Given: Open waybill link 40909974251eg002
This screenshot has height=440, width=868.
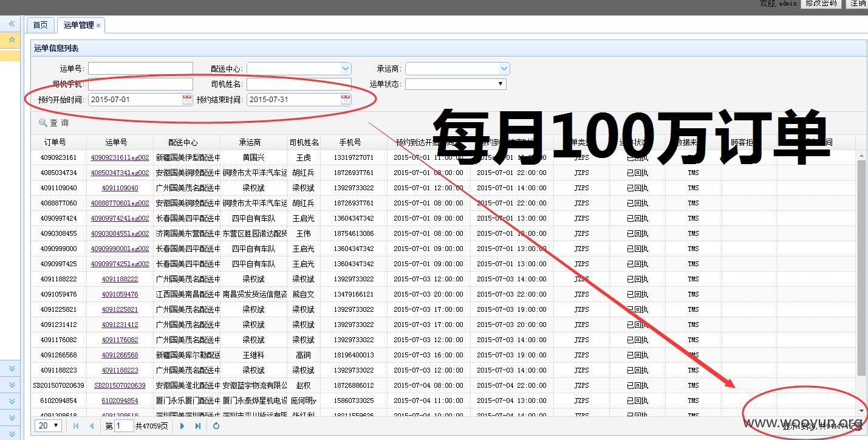Looking at the screenshot, I should [x=120, y=264].
